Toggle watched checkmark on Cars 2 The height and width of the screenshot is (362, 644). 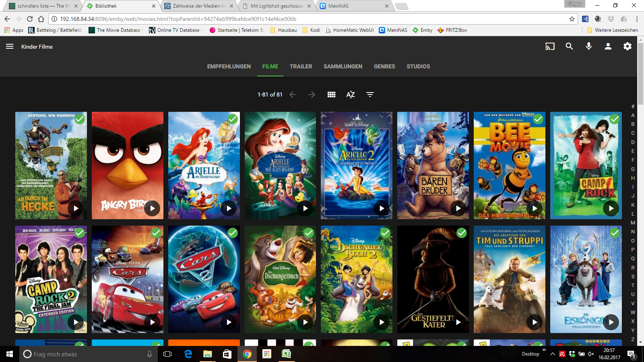[233, 233]
